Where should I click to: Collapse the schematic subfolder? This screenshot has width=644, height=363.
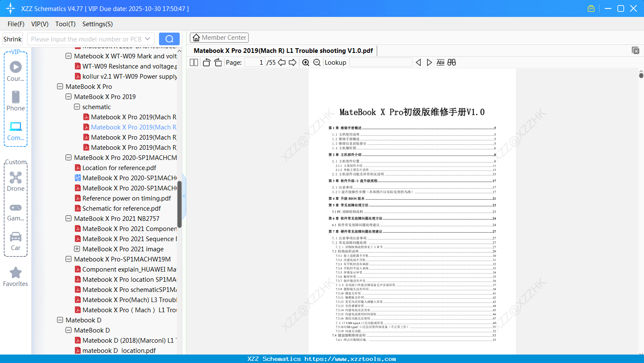77,107
